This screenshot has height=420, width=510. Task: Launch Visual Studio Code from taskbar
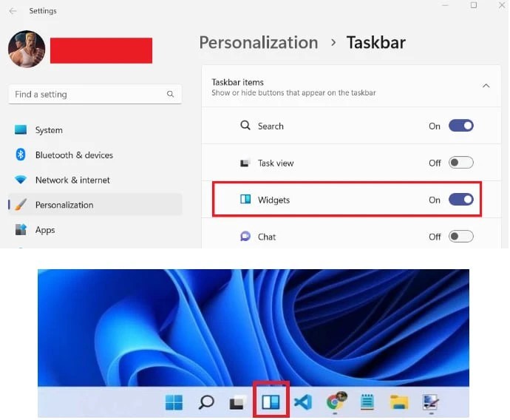303,402
